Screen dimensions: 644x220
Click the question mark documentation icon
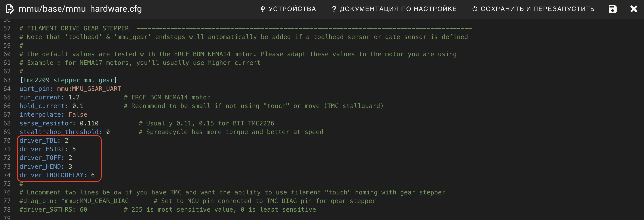[x=333, y=9]
